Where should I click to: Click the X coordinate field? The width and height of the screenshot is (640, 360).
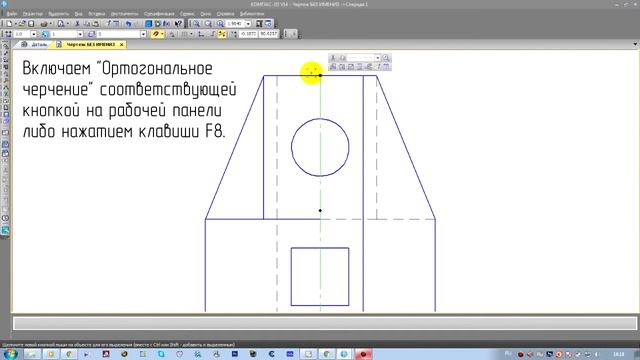pos(248,34)
